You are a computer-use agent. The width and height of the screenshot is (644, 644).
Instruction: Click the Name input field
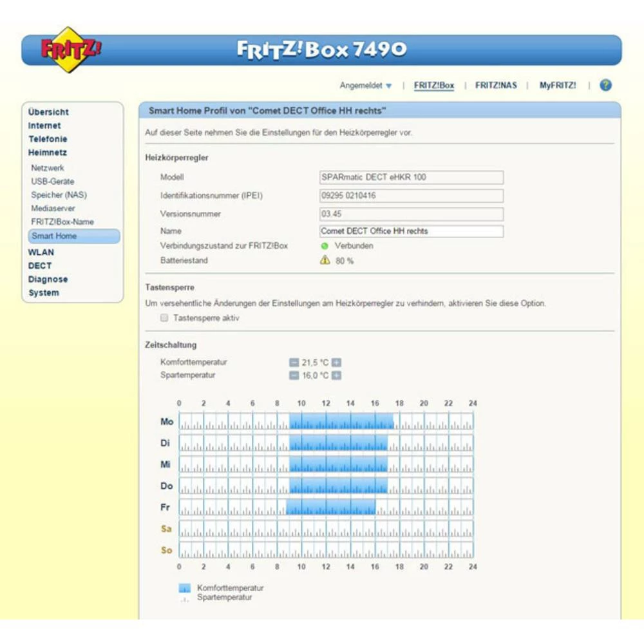412,231
